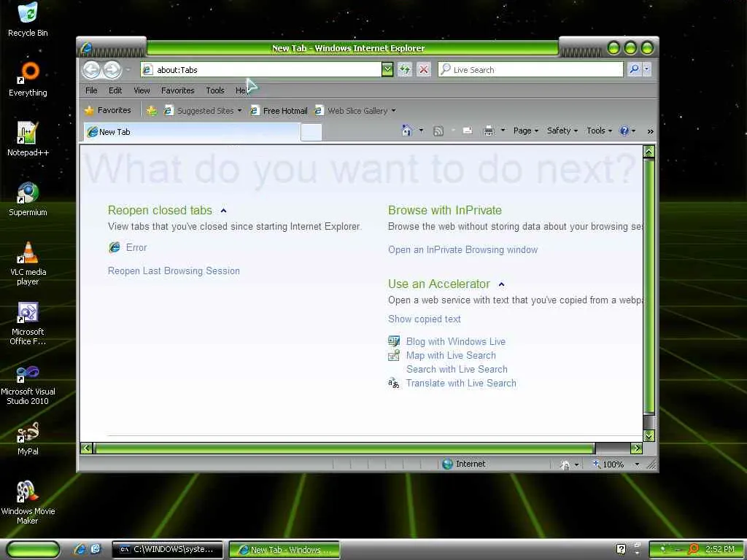Select the Everything desktop shortcut
This screenshot has width=747, height=560.
[28, 79]
